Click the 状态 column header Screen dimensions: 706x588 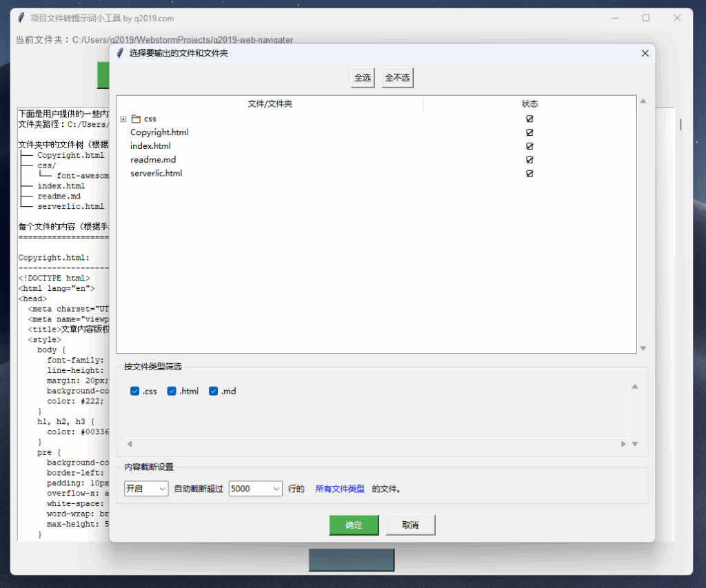pyautogui.click(x=529, y=104)
